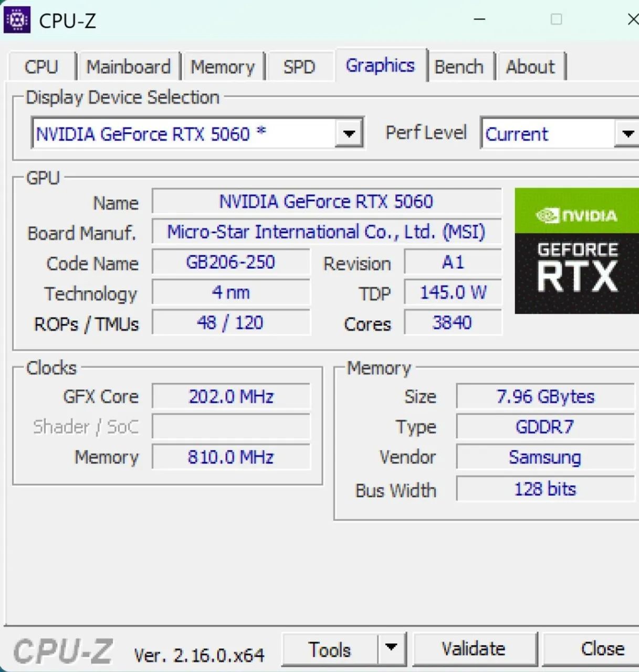Click the 'Shader / SoC' label

coord(86,427)
